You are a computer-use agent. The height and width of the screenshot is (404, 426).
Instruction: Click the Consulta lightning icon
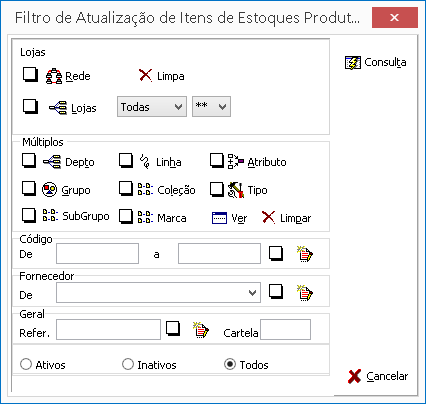(353, 63)
